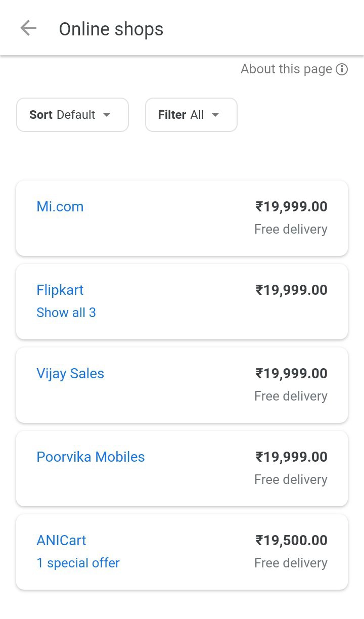Open the Poorvika Mobiles link

[90, 457]
